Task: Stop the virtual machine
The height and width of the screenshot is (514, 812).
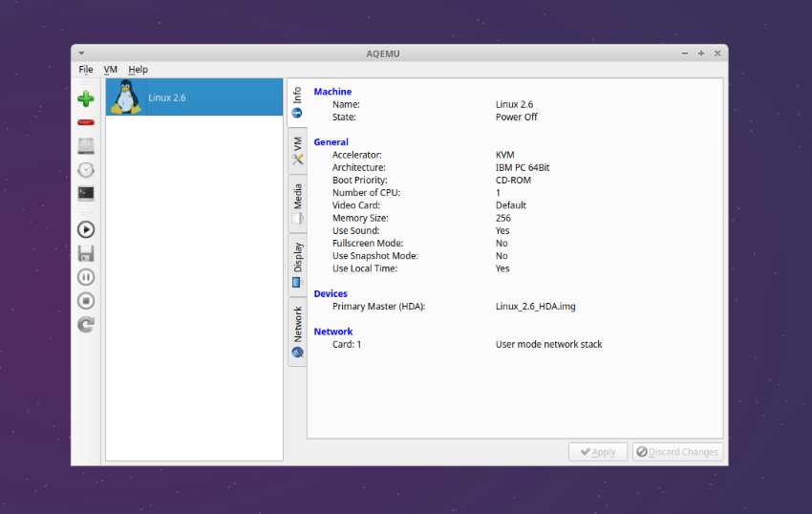Action: coord(86,301)
